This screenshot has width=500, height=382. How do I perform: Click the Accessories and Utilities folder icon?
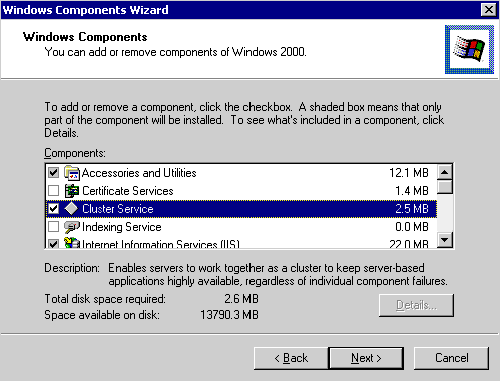[72, 173]
